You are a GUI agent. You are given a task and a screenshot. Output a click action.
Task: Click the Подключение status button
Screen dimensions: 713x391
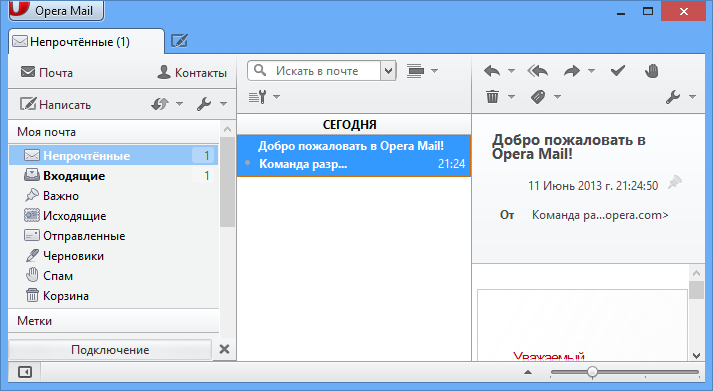coord(110,350)
